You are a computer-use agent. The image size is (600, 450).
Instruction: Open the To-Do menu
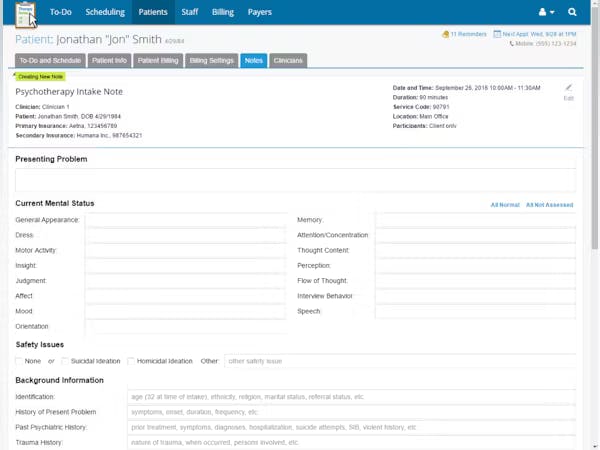[x=60, y=12]
